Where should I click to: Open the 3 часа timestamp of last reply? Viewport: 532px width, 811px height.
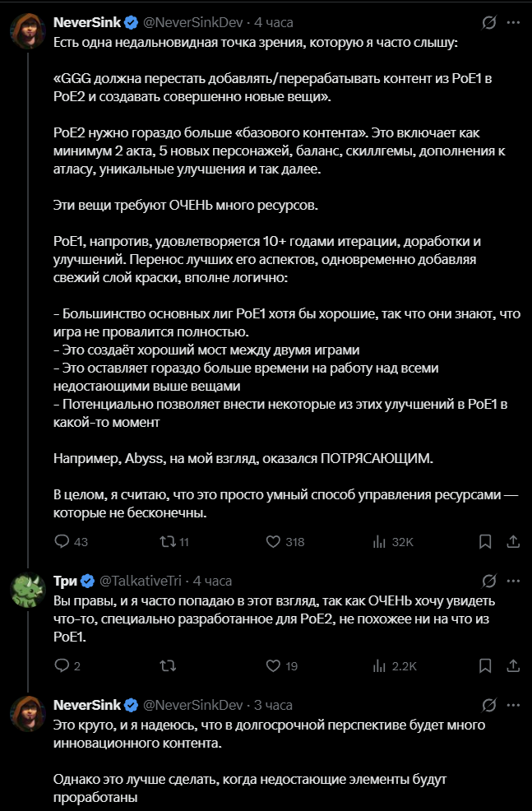(x=273, y=705)
